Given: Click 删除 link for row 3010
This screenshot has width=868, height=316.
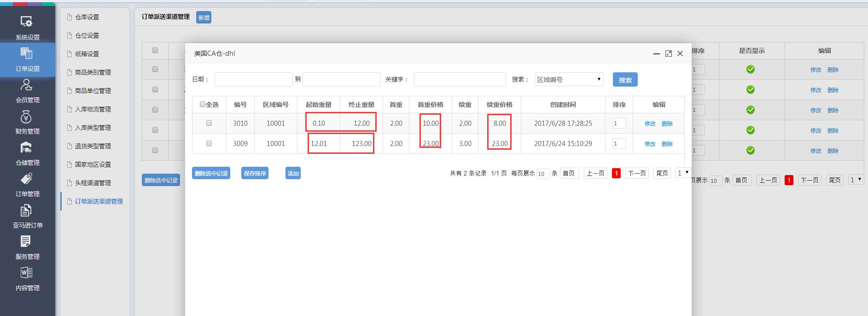Looking at the screenshot, I should tap(667, 123).
